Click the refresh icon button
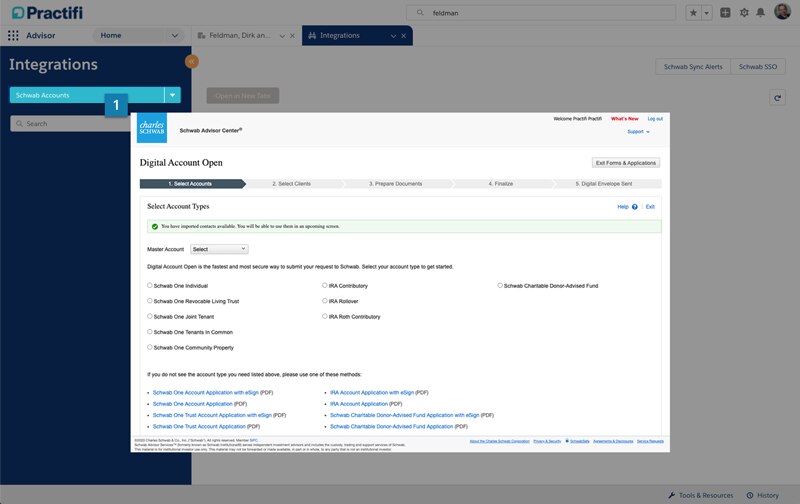Viewport: 800px width, 504px height. point(777,98)
